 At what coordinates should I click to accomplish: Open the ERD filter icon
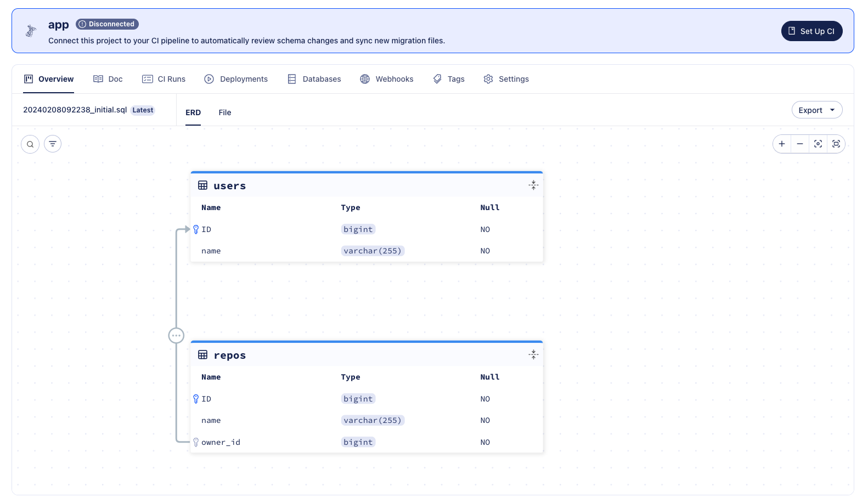click(x=53, y=144)
